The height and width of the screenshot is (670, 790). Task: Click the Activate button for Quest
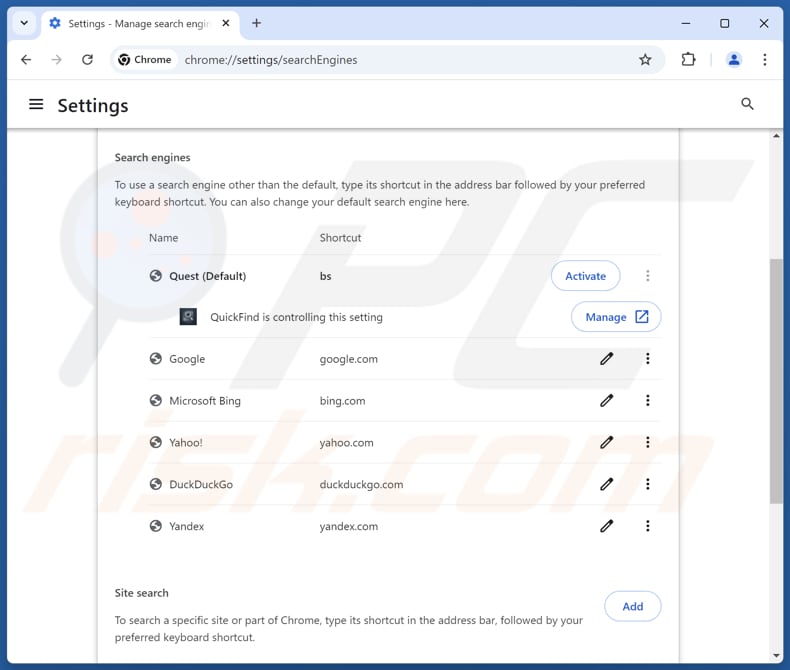click(585, 276)
